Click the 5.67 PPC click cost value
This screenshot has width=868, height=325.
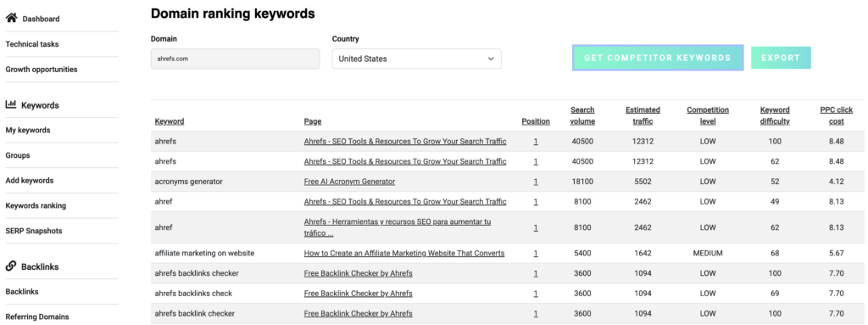837,253
